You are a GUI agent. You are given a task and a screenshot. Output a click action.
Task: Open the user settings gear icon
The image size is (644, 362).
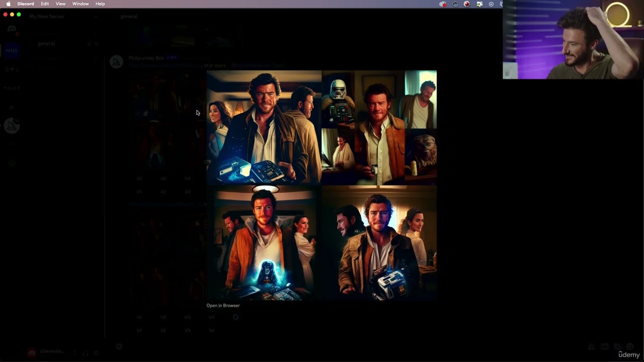97,353
